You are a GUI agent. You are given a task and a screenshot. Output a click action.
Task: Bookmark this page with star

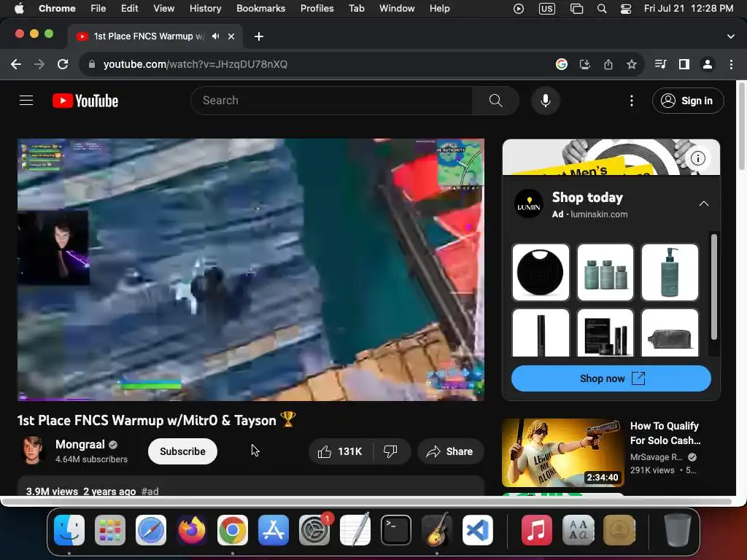632,64
